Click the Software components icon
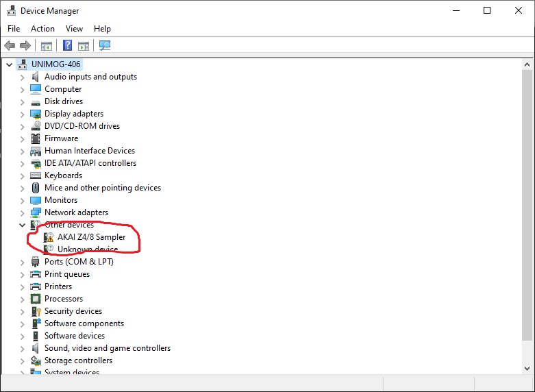The width and height of the screenshot is (535, 392). click(36, 323)
